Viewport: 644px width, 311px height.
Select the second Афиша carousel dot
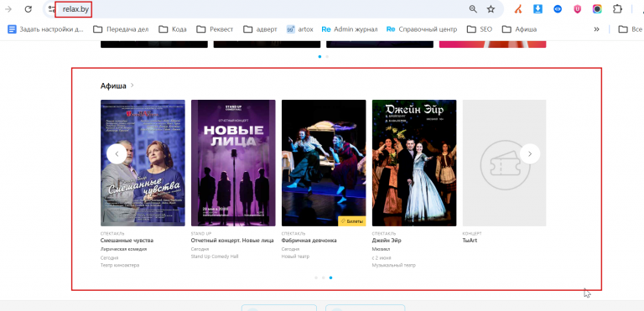click(x=323, y=277)
